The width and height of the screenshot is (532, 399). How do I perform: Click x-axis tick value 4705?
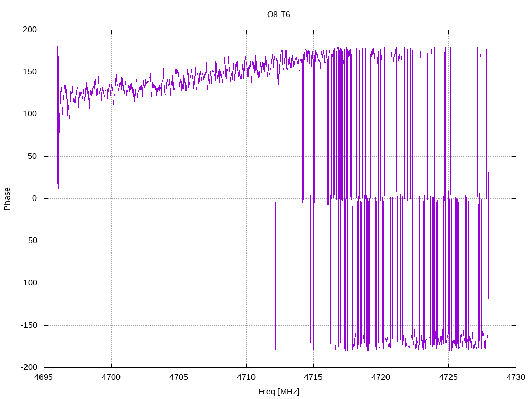(x=179, y=377)
